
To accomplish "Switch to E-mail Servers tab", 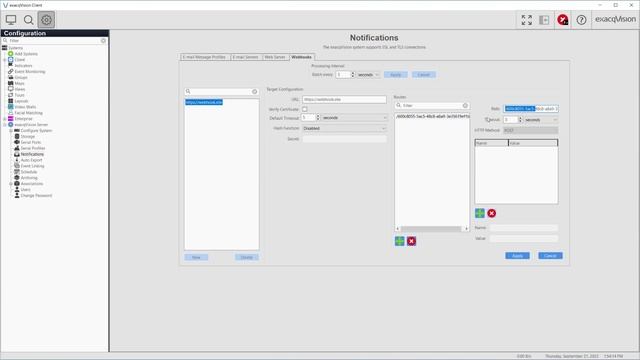I will point(245,57).
